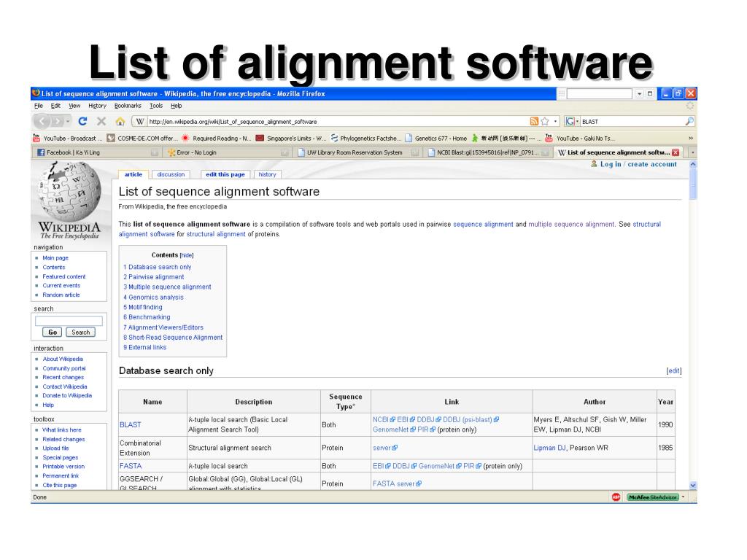Select the discussion page tab
The width and height of the screenshot is (747, 560).
point(171,174)
